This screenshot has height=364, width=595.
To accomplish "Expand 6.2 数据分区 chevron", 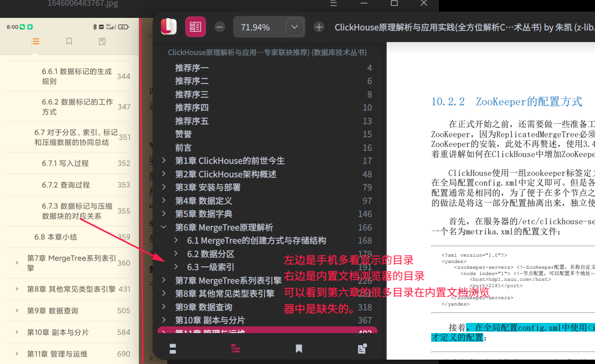I will tap(176, 254).
